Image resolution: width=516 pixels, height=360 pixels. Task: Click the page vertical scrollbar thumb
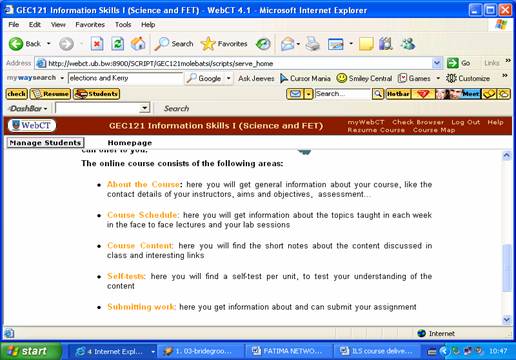[507, 267]
